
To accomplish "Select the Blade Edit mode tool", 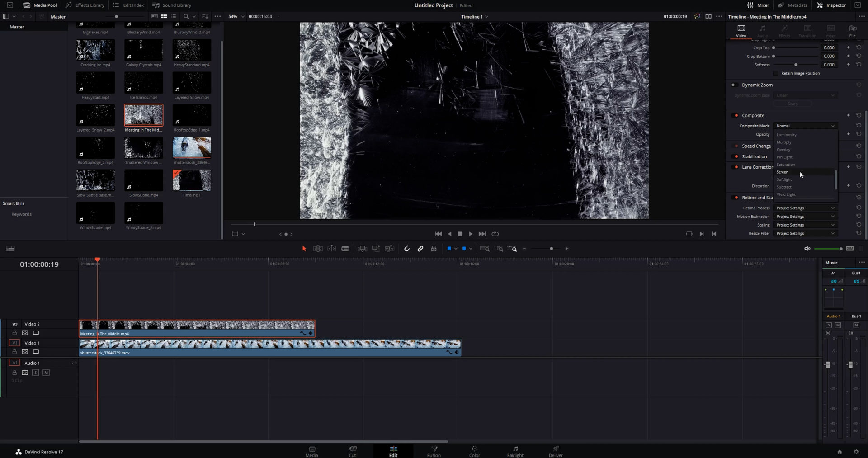I will tap(345, 248).
